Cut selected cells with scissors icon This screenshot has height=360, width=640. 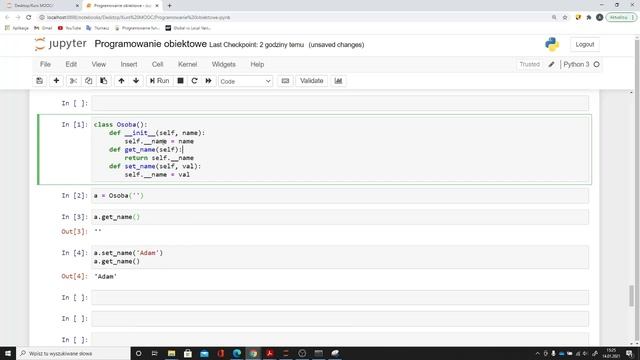[73, 81]
